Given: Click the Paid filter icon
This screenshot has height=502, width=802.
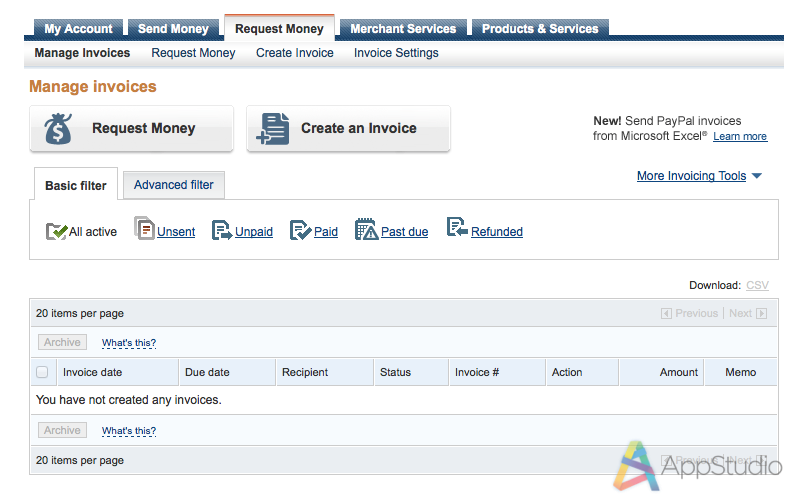Looking at the screenshot, I should [x=300, y=231].
